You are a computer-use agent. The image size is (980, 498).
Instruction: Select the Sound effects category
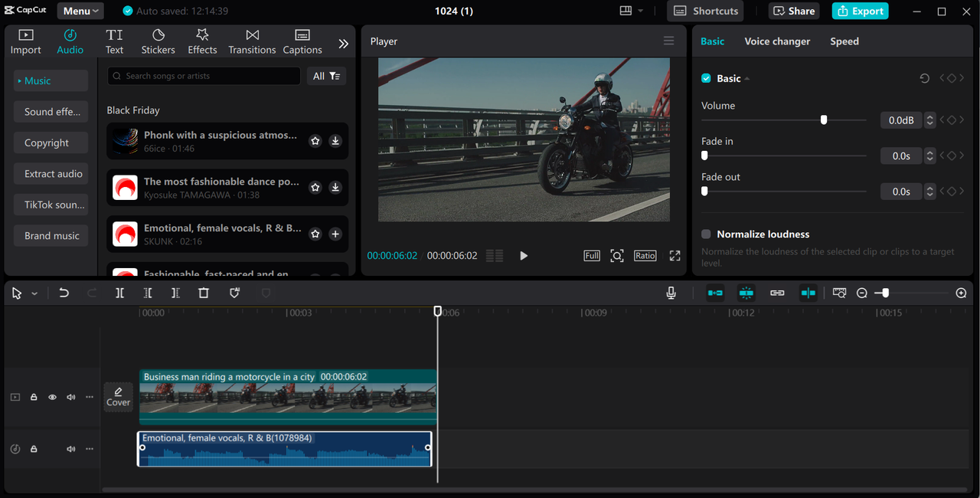(x=51, y=112)
